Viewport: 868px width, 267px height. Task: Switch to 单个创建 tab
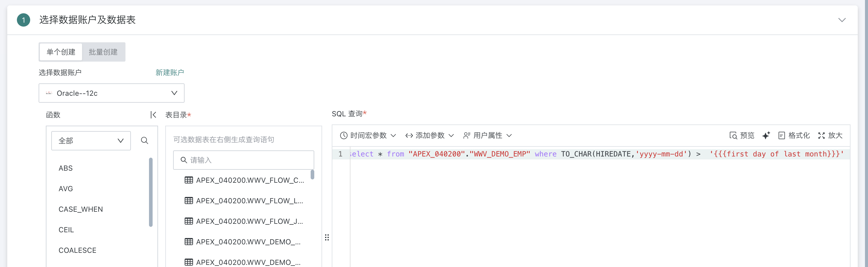point(61,52)
